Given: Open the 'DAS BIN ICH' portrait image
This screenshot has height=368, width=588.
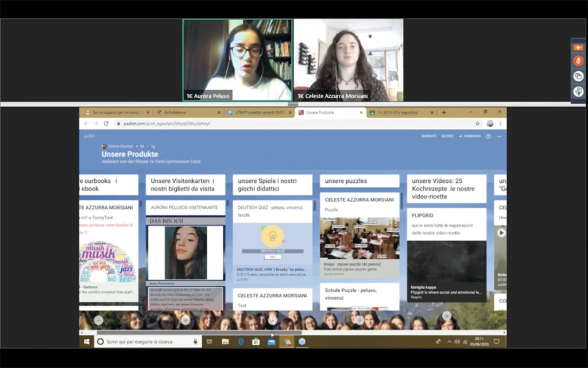Looking at the screenshot, I should tap(185, 252).
